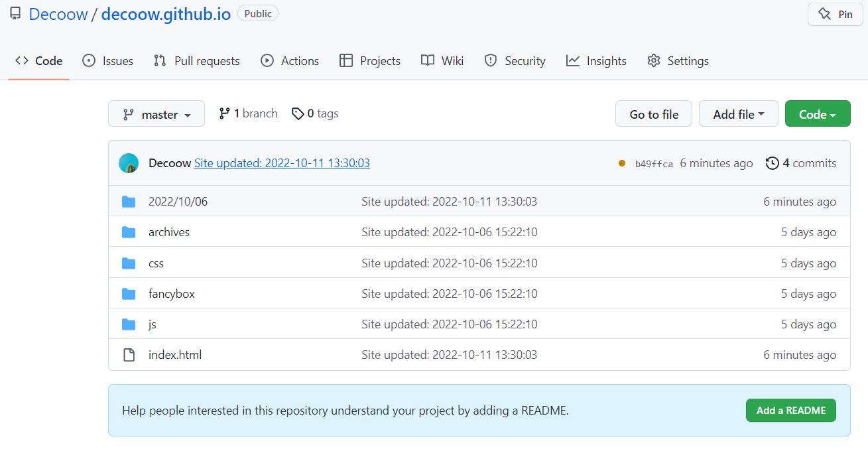This screenshot has height=467, width=868.
Task: Open the js folder
Action: click(153, 324)
